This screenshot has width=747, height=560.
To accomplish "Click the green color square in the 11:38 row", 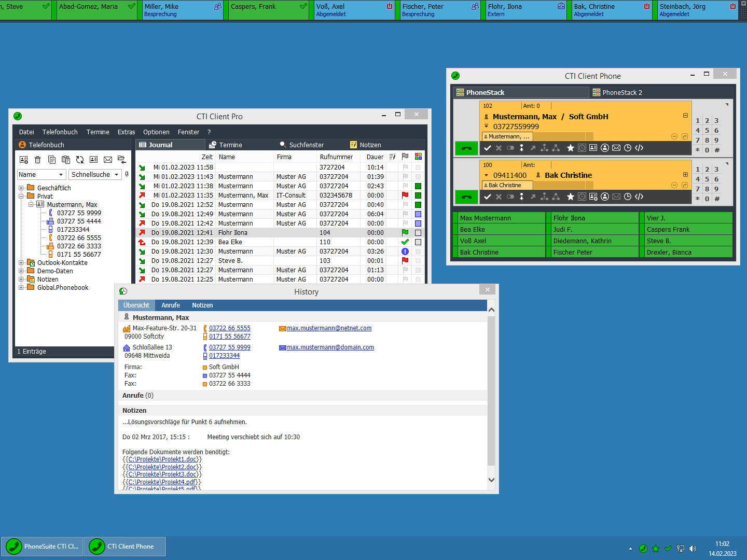I will click(x=418, y=186).
